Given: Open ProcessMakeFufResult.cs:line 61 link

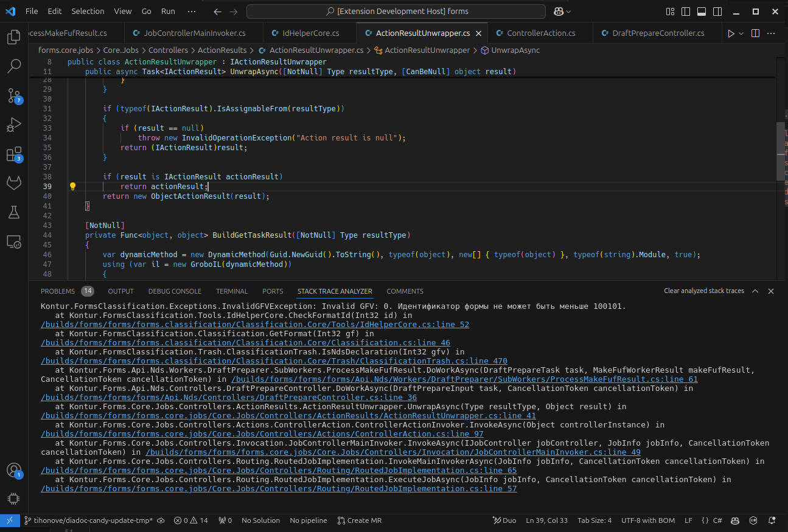Looking at the screenshot, I should [x=464, y=379].
